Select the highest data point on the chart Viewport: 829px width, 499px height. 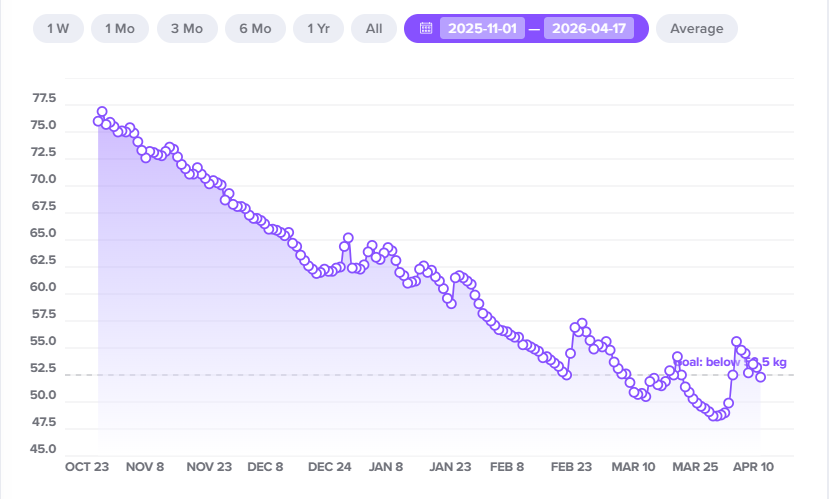pyautogui.click(x=102, y=112)
